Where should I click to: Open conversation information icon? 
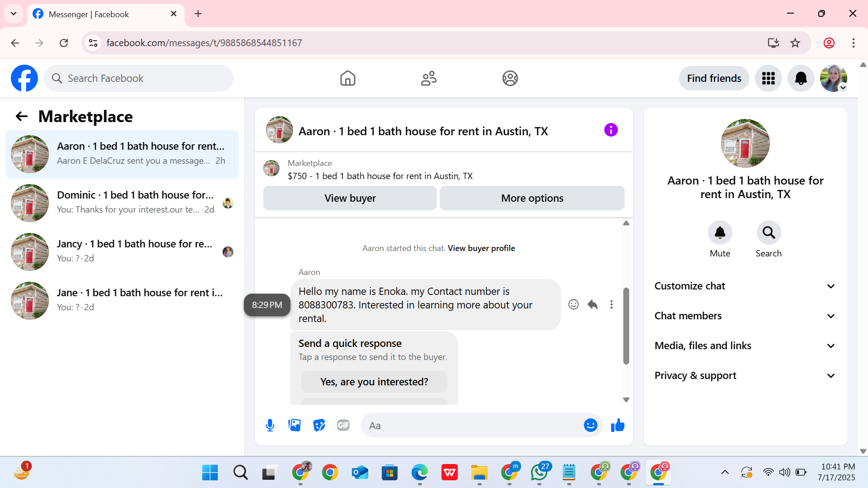611,130
